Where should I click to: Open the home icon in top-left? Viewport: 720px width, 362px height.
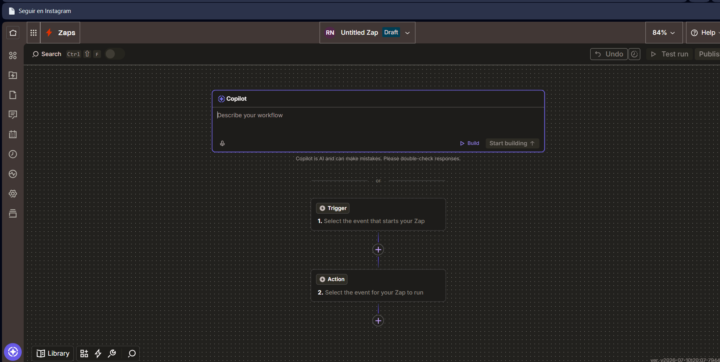click(x=13, y=33)
